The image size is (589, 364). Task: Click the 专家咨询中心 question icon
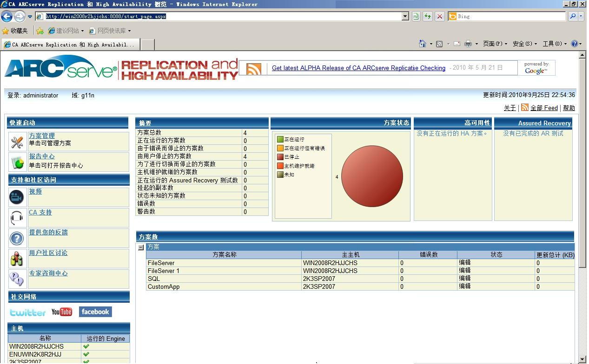point(17,279)
